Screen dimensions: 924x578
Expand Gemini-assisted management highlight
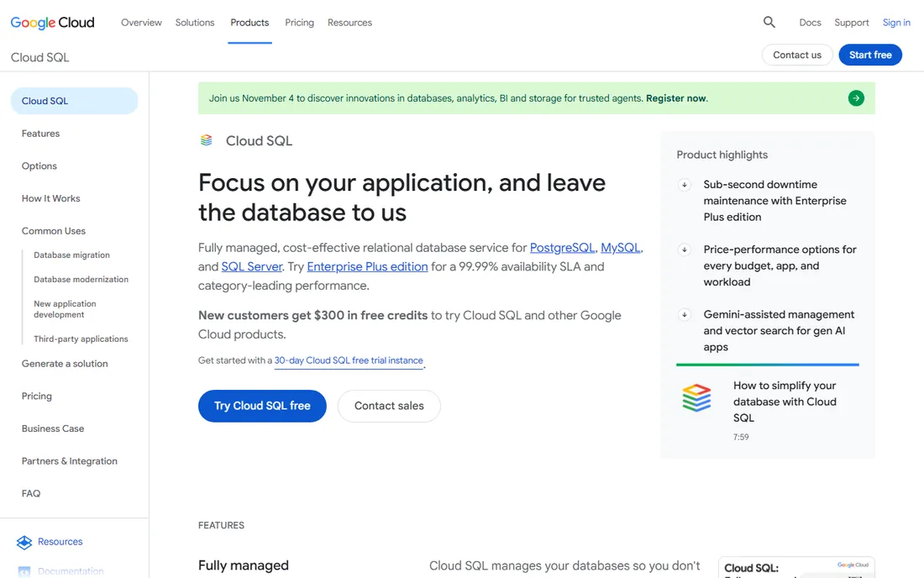coord(684,315)
